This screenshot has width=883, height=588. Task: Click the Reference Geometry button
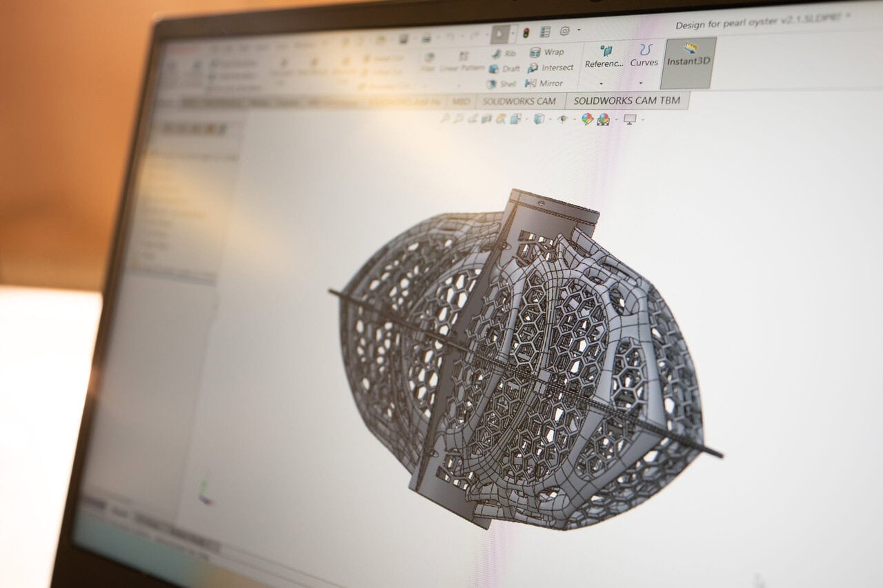coord(604,57)
